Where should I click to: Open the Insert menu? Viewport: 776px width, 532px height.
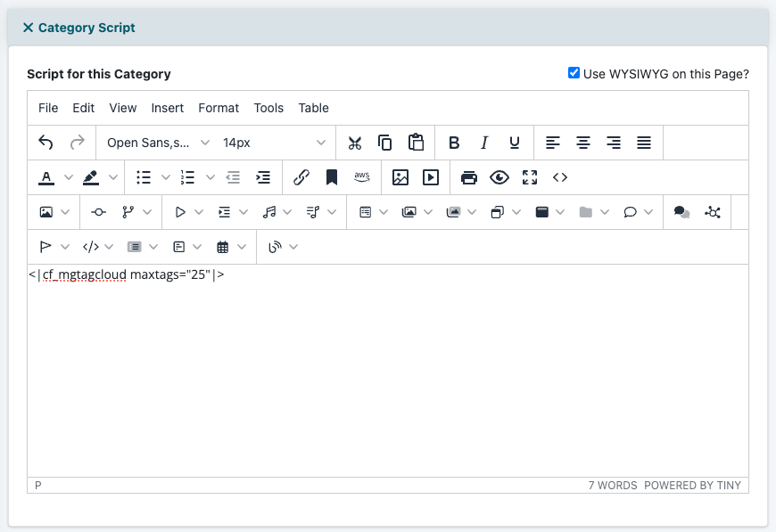(168, 108)
